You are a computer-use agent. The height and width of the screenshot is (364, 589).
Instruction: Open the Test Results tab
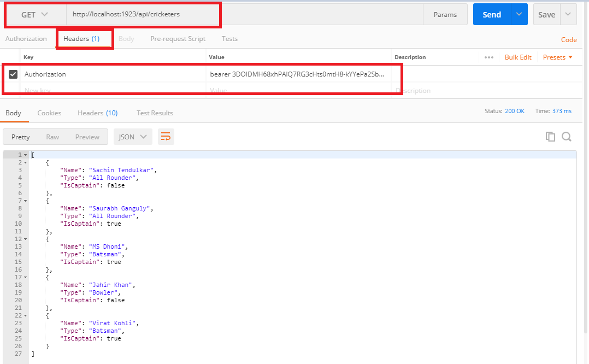(155, 113)
